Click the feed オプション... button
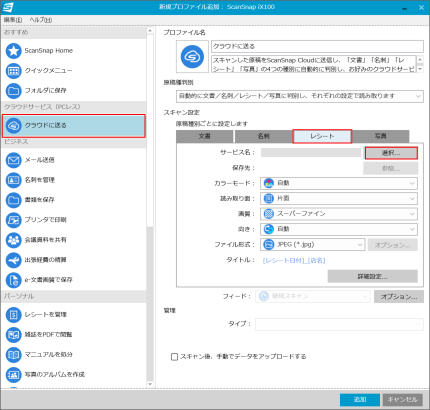The height and width of the screenshot is (410, 430). point(399,296)
